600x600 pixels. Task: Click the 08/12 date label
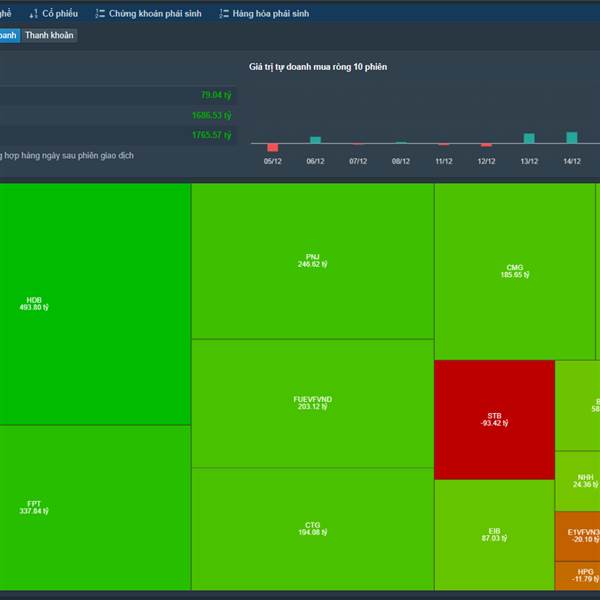point(401,161)
